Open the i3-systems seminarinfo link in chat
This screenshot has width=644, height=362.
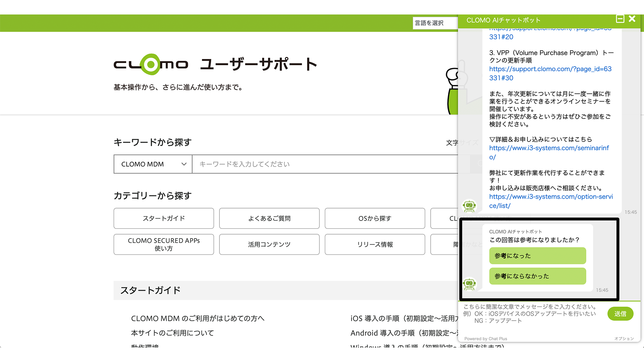tap(549, 152)
